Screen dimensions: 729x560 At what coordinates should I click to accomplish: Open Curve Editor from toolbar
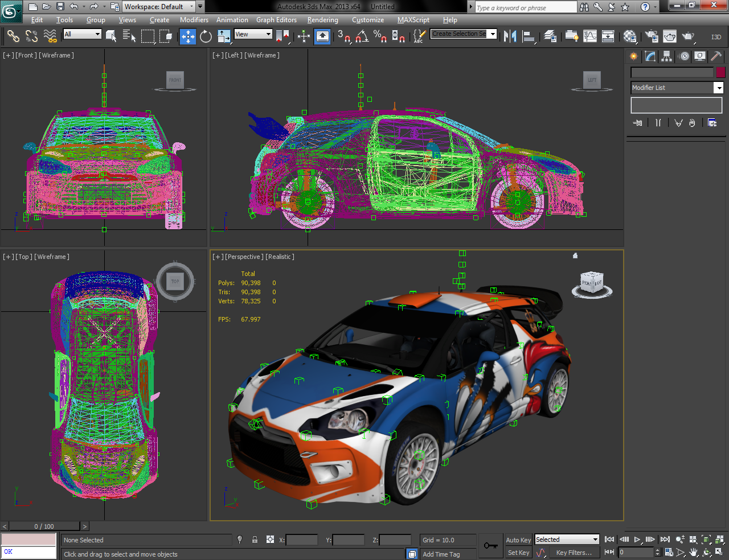pos(590,36)
